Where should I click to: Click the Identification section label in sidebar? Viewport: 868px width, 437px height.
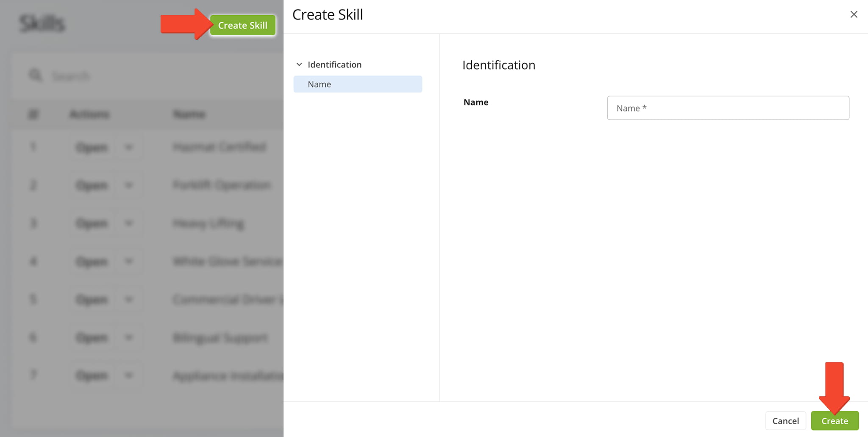point(334,64)
